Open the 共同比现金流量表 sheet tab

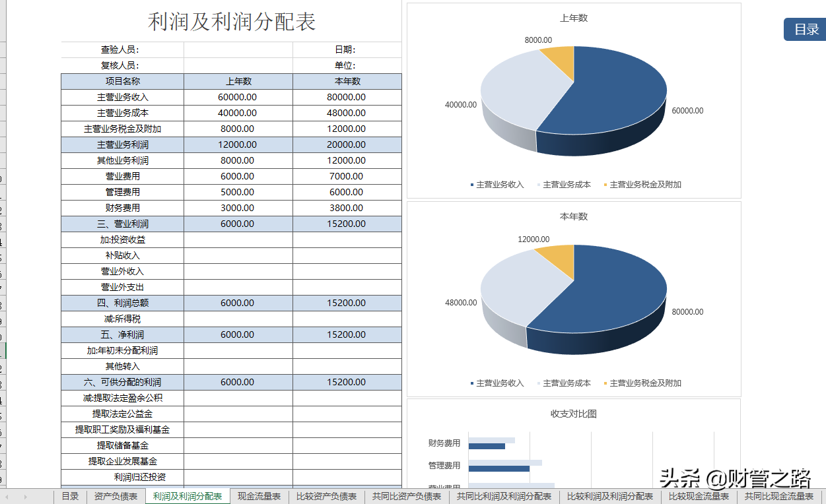click(779, 497)
